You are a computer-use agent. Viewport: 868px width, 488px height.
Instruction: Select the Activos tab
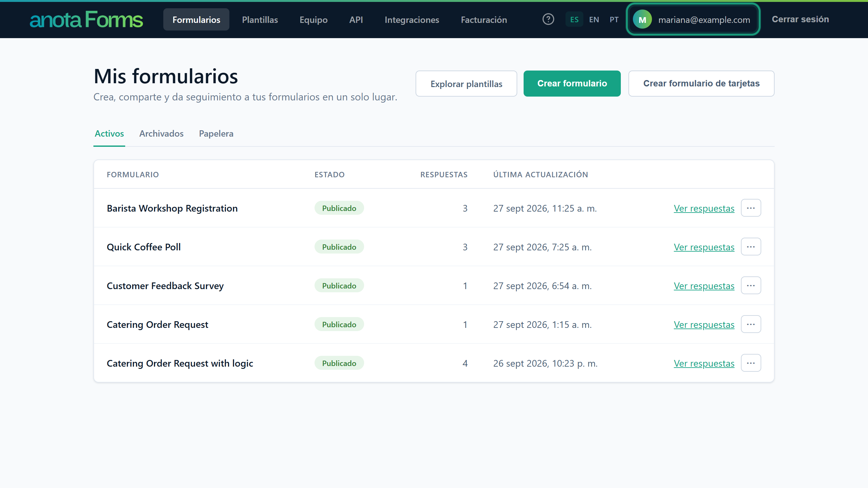(x=109, y=134)
